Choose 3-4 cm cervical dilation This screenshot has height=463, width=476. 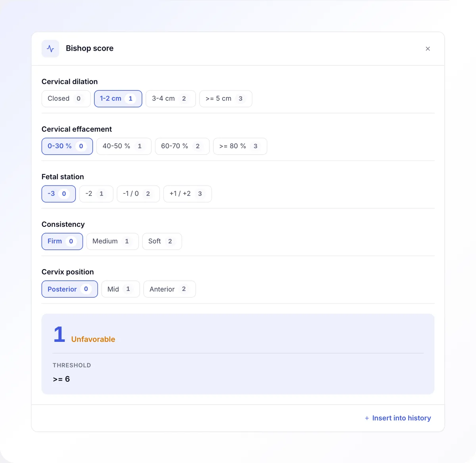click(171, 99)
